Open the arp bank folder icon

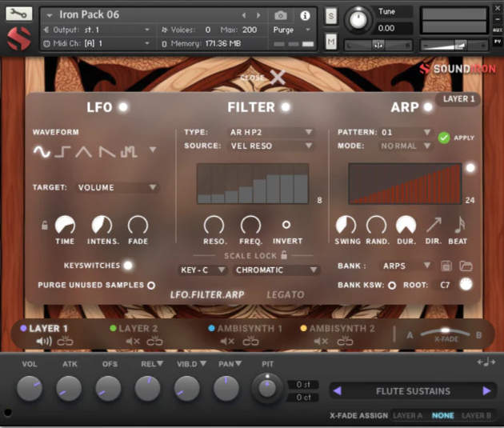pyautogui.click(x=466, y=266)
